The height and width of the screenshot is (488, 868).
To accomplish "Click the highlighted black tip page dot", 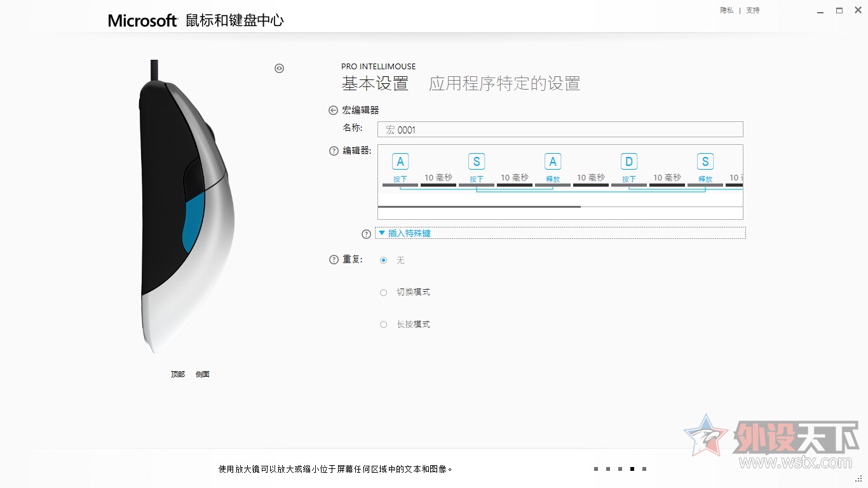I will click(632, 469).
